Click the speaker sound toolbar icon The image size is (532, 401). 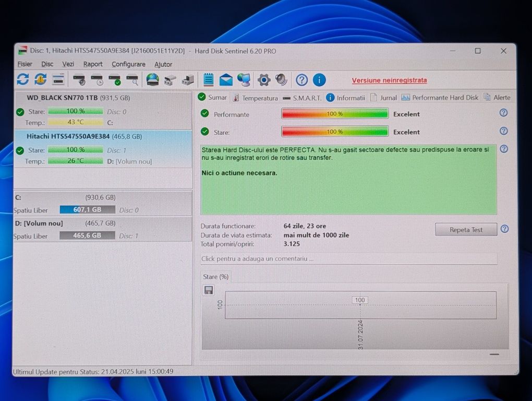[281, 80]
